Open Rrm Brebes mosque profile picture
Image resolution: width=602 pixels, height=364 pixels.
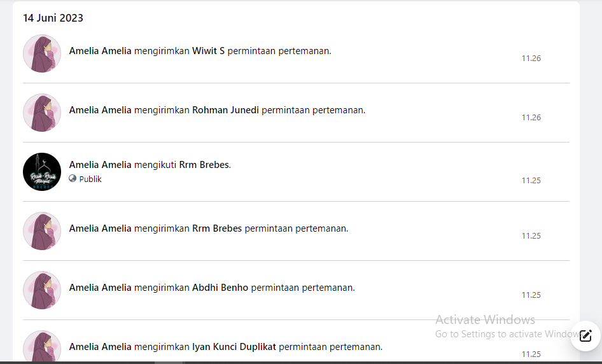[x=42, y=172]
